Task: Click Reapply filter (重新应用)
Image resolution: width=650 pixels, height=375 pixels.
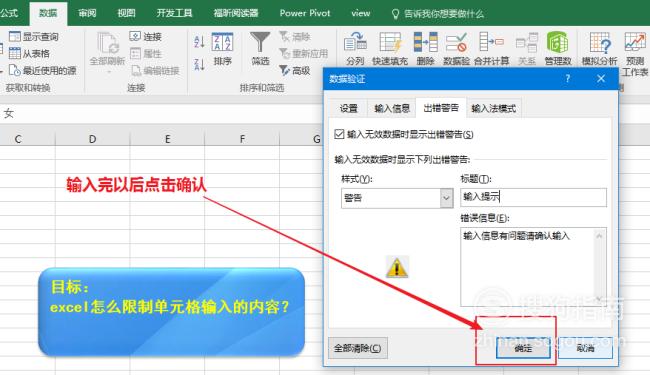Action: [303, 53]
